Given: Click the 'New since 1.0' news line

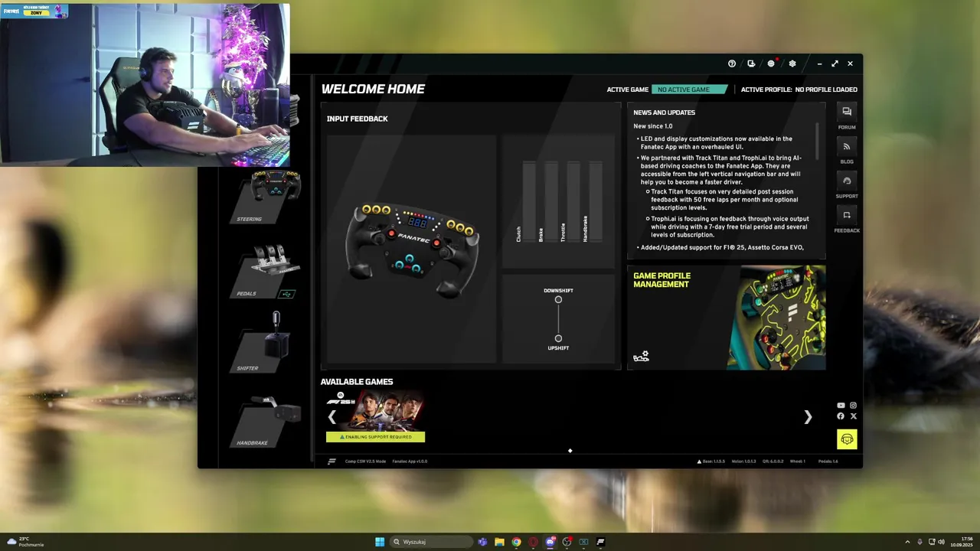Looking at the screenshot, I should [x=653, y=126].
